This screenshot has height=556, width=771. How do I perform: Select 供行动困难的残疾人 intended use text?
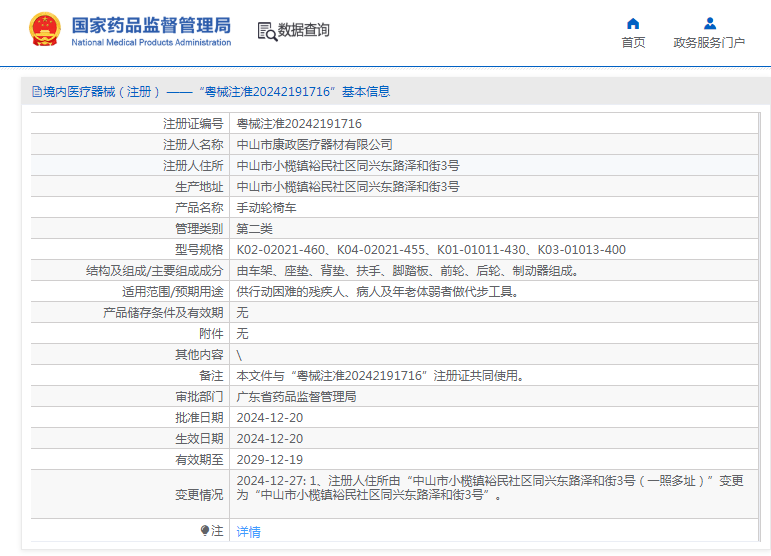click(x=378, y=292)
